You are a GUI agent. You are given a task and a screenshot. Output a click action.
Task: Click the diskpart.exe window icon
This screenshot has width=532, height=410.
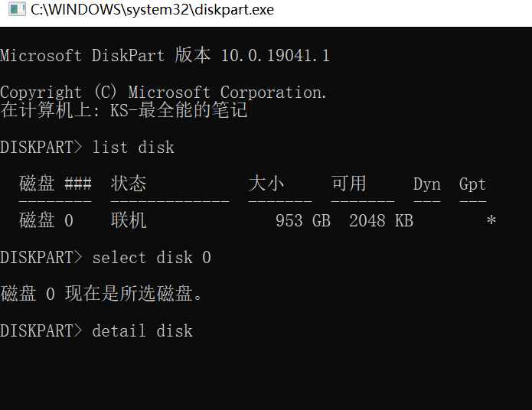pos(17,9)
